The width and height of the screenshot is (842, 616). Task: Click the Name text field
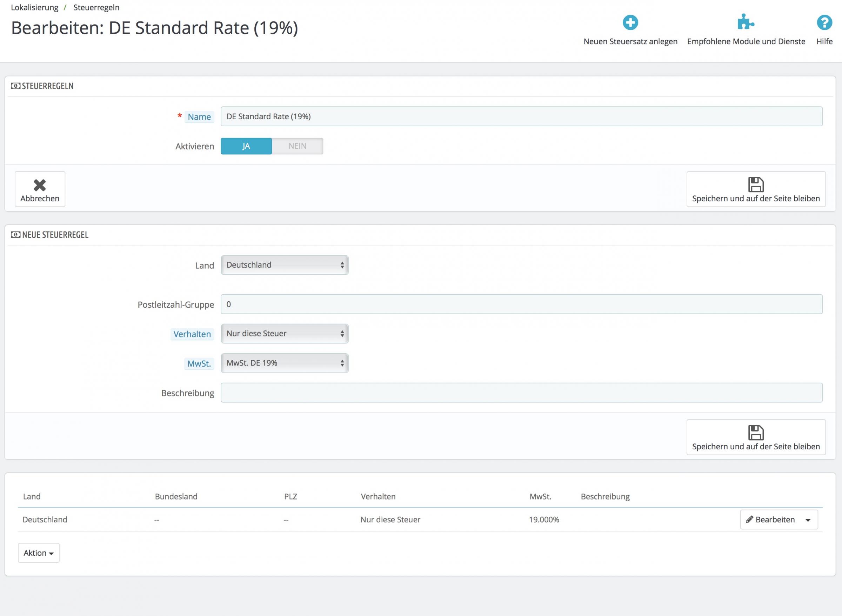(521, 116)
